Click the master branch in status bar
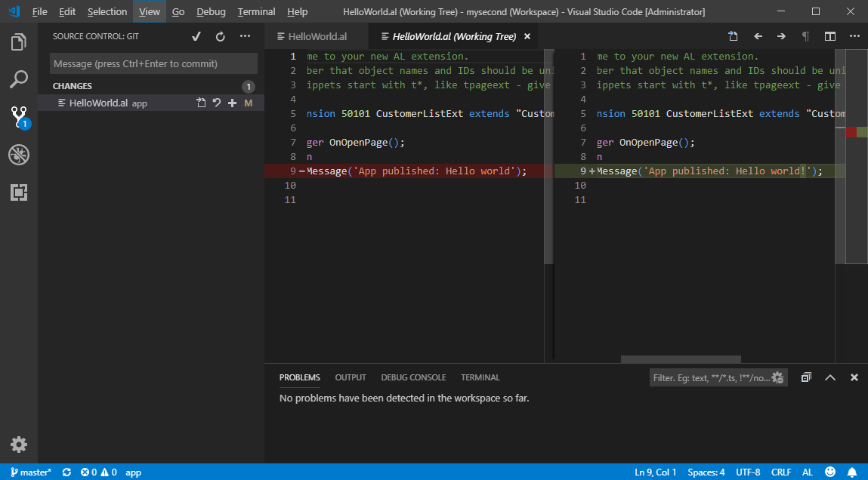This screenshot has width=868, height=480. pyautogui.click(x=31, y=472)
